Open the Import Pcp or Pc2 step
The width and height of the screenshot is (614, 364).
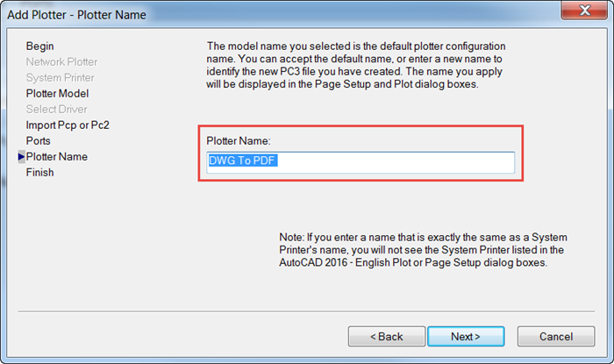[68, 125]
